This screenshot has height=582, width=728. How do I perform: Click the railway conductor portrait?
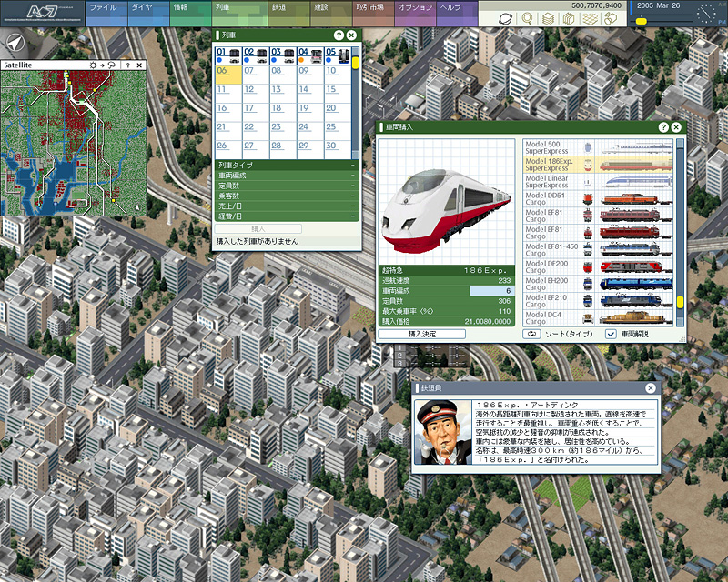tap(443, 433)
